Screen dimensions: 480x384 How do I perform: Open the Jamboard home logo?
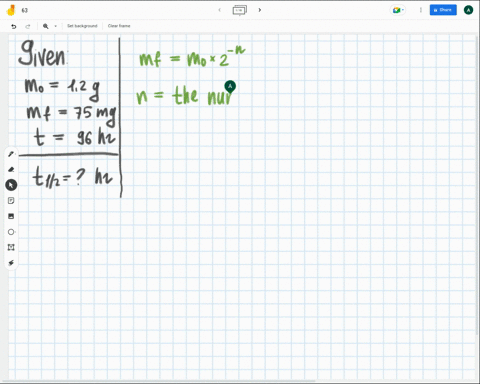(x=11, y=10)
